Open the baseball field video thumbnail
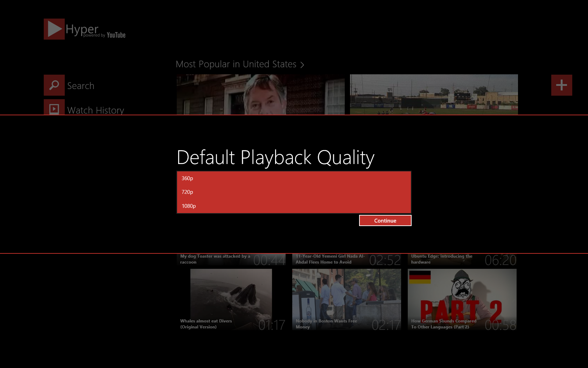The width and height of the screenshot is (588, 368). 434,95
